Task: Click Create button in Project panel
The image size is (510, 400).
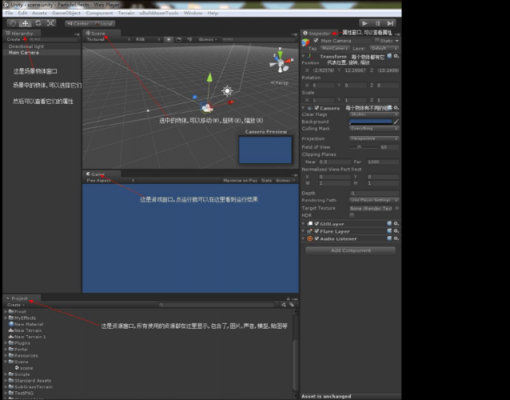Action: (15, 305)
